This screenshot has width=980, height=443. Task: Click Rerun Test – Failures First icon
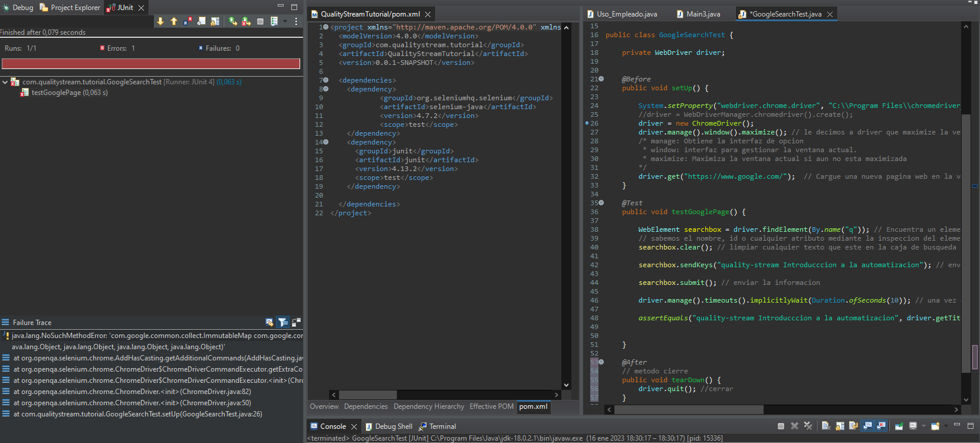coord(246,21)
